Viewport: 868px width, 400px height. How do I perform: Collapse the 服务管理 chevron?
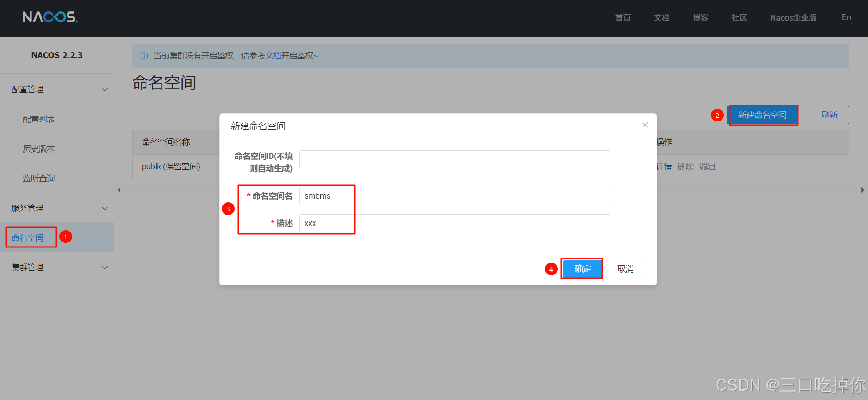pyautogui.click(x=105, y=208)
